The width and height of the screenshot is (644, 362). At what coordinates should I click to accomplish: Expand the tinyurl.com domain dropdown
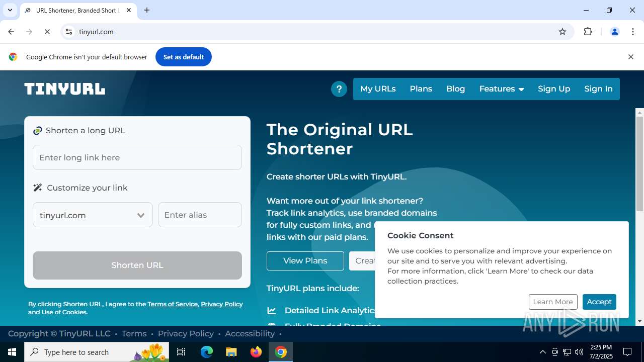click(x=93, y=215)
